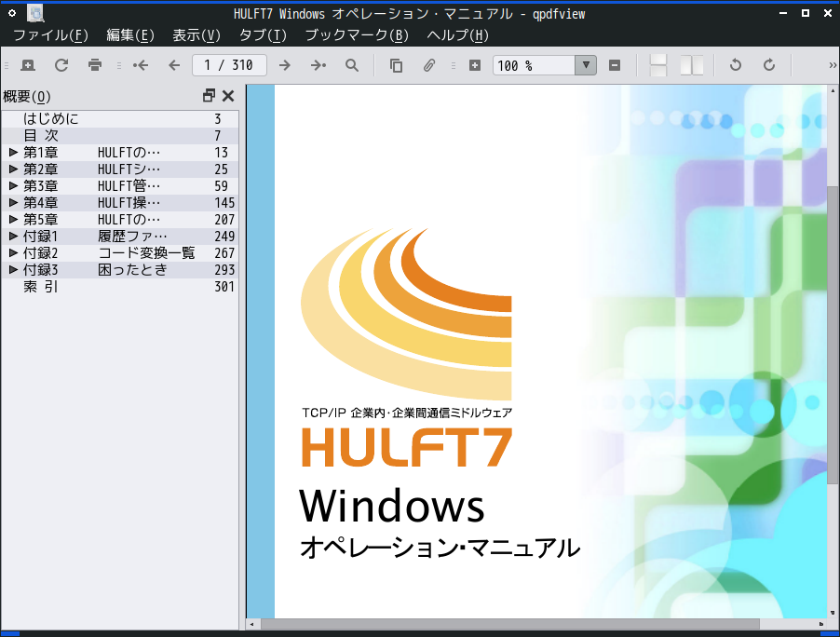Open the ヘルプ(H) menu
The height and width of the screenshot is (637, 840).
[457, 35]
